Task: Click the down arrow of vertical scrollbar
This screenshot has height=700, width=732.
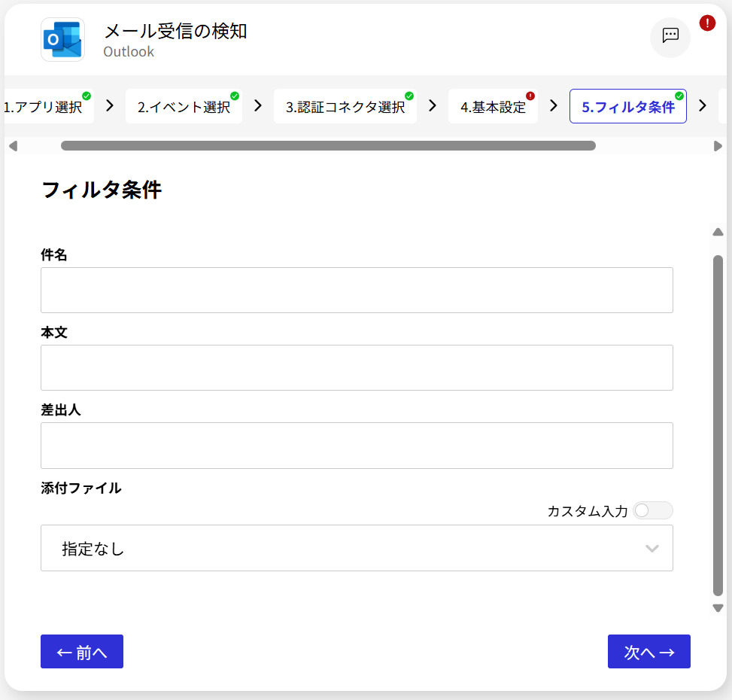Action: pos(718,608)
